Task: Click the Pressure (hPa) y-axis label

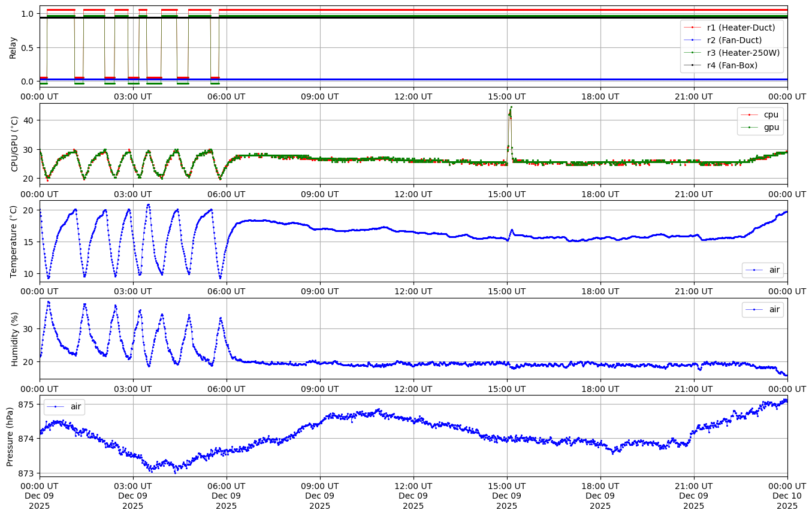Action: [x=10, y=436]
